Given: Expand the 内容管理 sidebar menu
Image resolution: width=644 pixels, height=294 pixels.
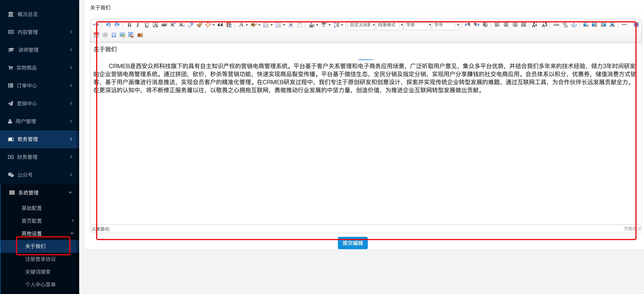Looking at the screenshot, I should pos(40,32).
